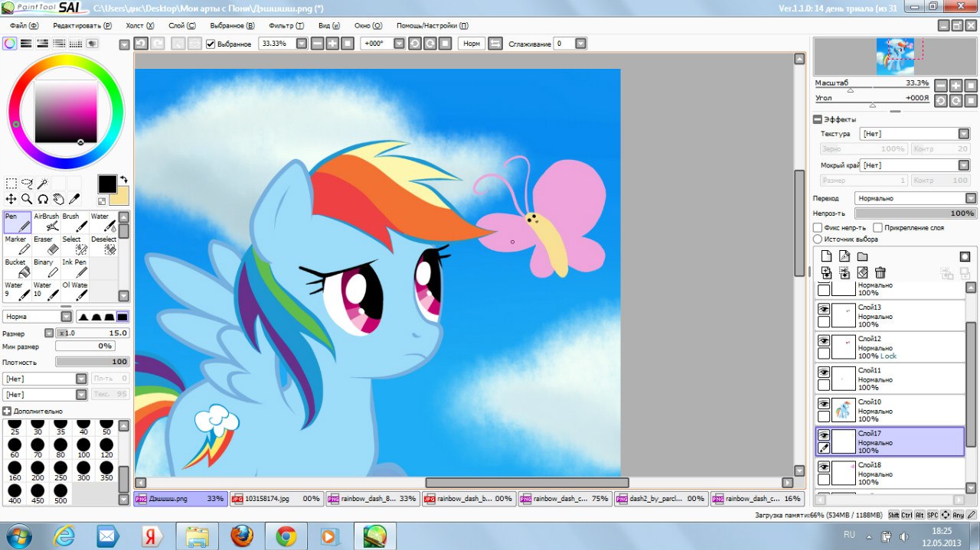The image size is (980, 550).
Task: Choose the magic wand selection tool
Action: (42, 184)
